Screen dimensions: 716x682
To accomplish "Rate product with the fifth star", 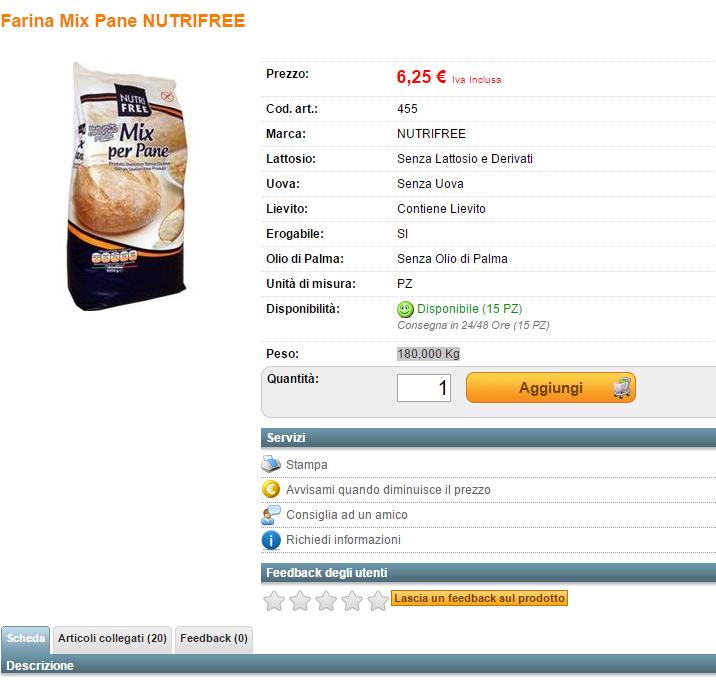I will coord(378,600).
